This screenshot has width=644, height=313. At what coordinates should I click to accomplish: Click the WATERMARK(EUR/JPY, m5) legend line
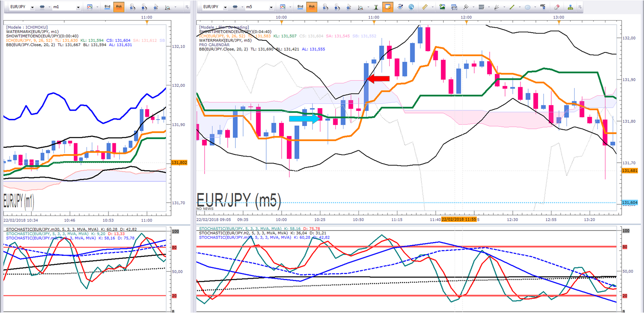pyautogui.click(x=225, y=40)
